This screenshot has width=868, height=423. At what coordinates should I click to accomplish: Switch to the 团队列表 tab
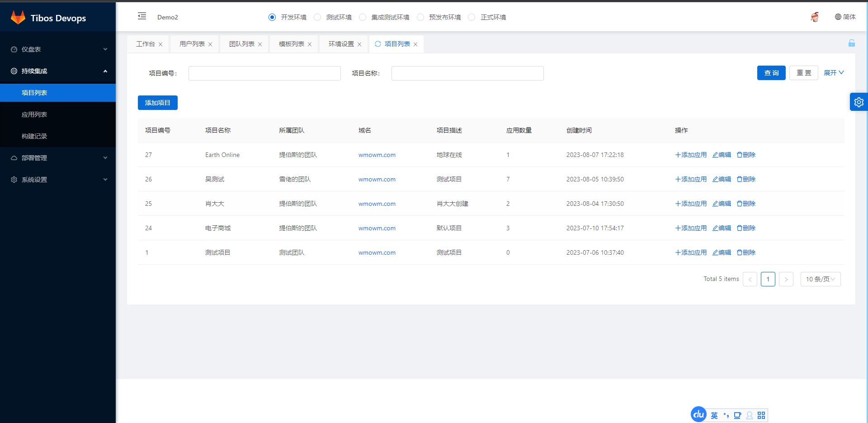pyautogui.click(x=242, y=44)
